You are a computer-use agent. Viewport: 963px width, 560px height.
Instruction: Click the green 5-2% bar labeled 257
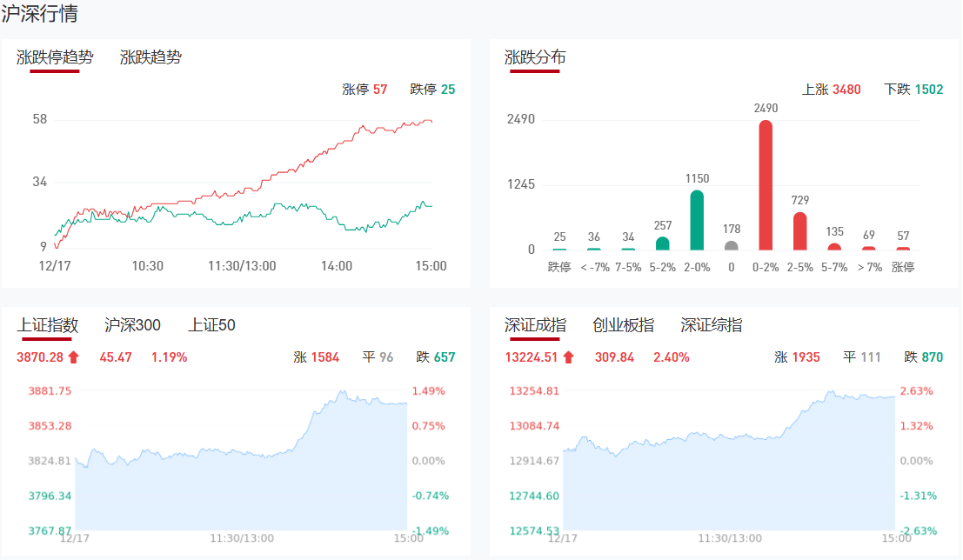click(x=662, y=243)
